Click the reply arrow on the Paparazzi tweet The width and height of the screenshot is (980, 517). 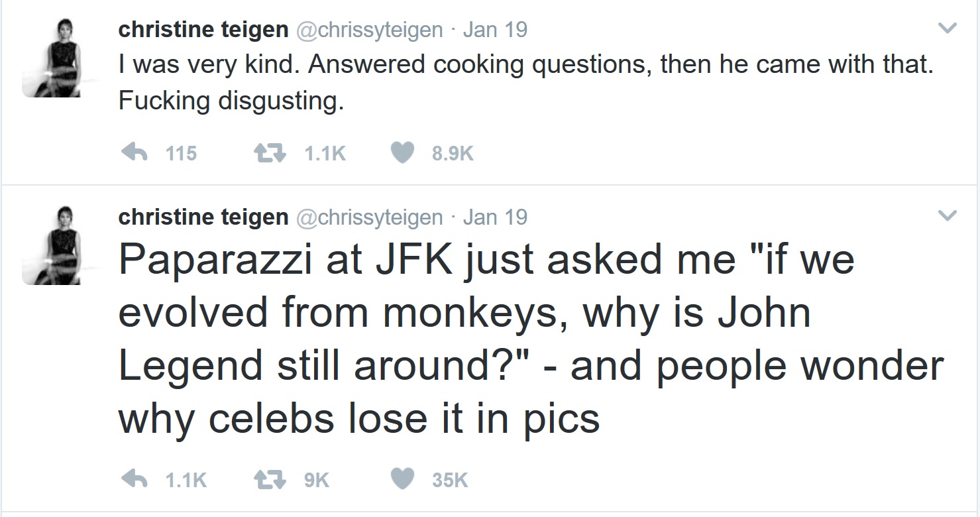pos(135,479)
